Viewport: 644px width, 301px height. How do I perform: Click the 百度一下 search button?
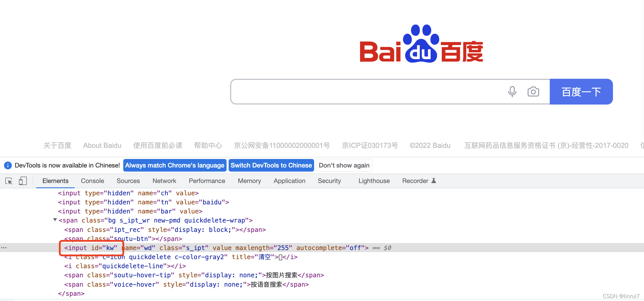[x=581, y=92]
